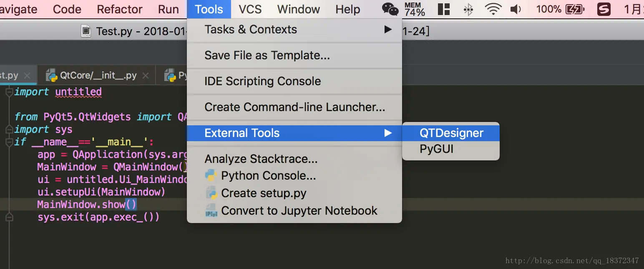Toggle fold marker at sys.exit line

[9, 217]
